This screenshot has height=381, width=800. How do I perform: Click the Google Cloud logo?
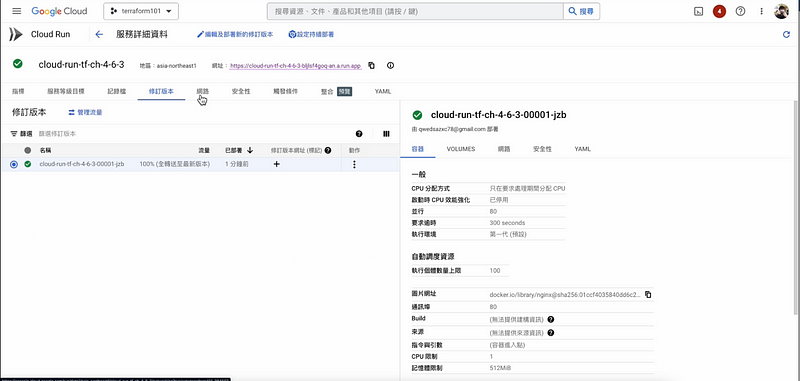[x=59, y=11]
